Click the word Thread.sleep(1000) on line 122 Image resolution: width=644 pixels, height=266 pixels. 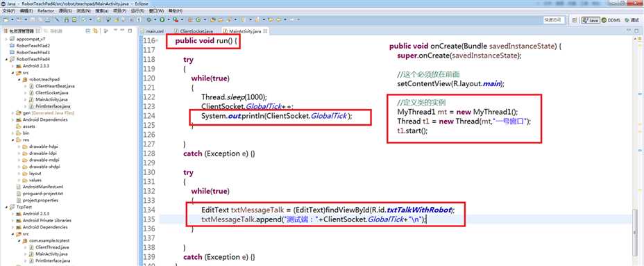pos(234,97)
